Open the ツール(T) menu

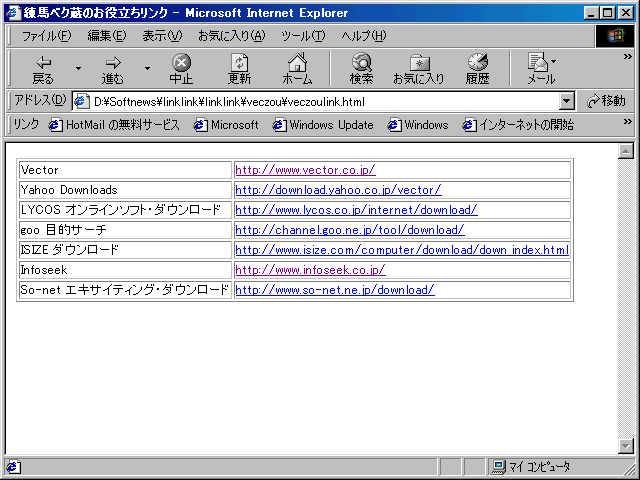click(303, 36)
